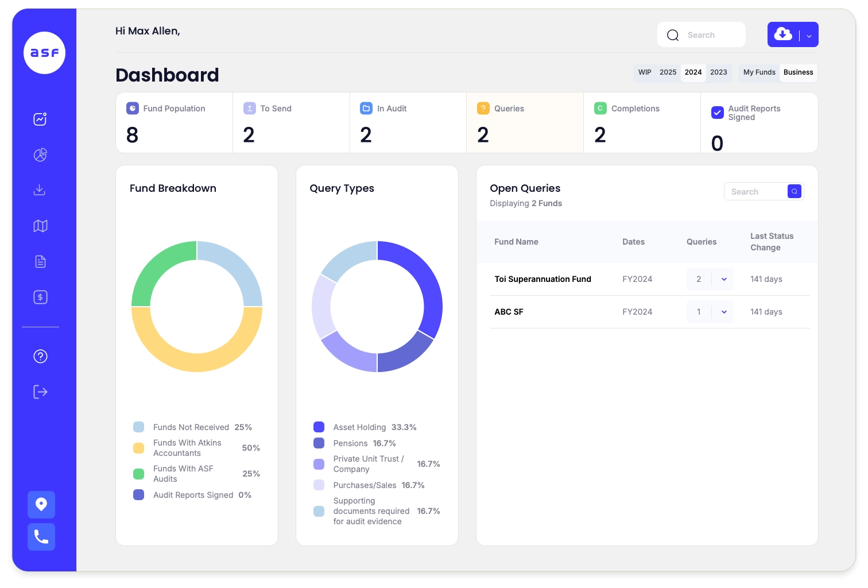The height and width of the screenshot is (588, 868).
Task: Expand the queries dropdown for ABC SF
Action: (x=724, y=312)
